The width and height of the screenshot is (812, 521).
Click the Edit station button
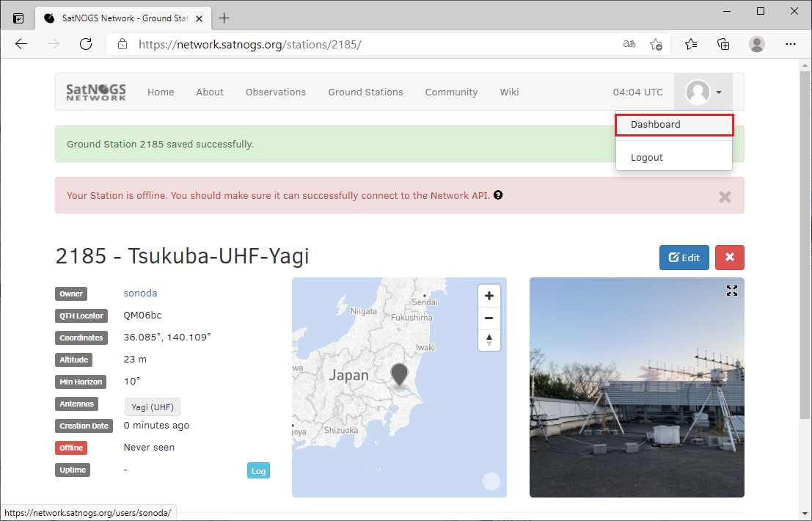[x=684, y=258]
